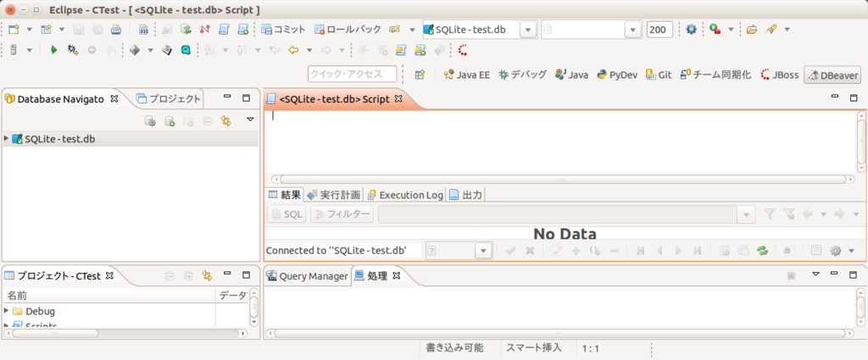
Task: Click the 名前 column header
Action: click(108, 296)
